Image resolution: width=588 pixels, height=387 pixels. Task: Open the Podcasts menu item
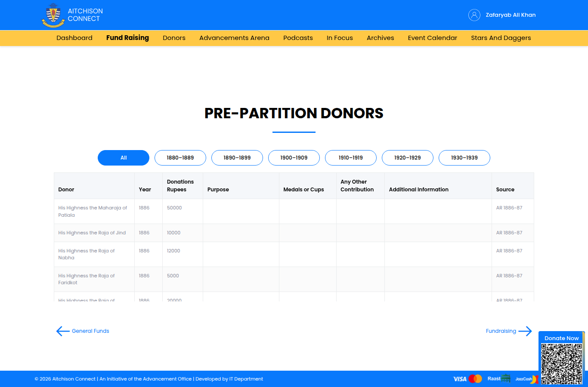298,38
